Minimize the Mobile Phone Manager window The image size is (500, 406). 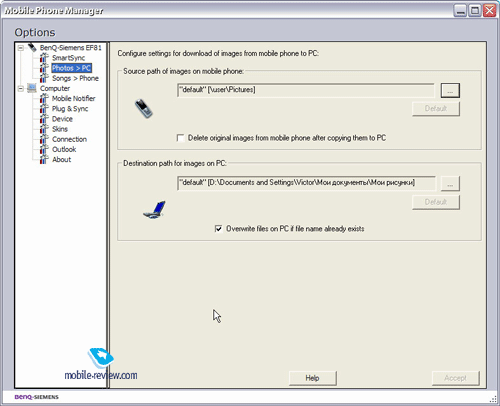click(460, 11)
